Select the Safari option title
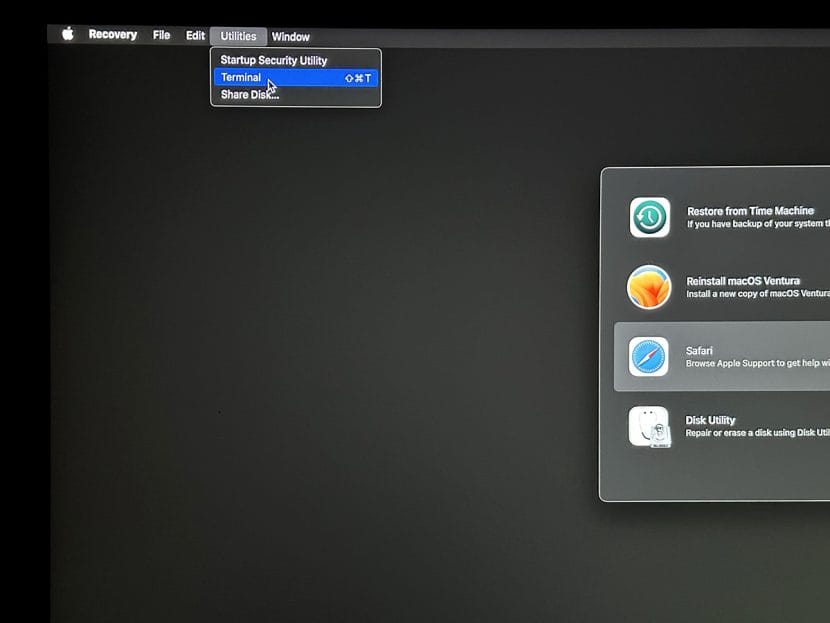The width and height of the screenshot is (830, 623). point(699,350)
